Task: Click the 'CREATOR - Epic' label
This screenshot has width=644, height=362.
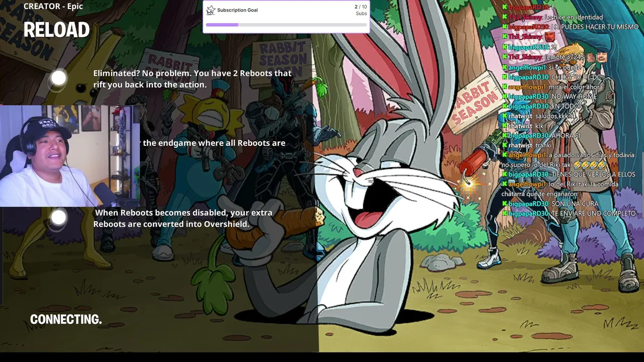Action: point(53,6)
